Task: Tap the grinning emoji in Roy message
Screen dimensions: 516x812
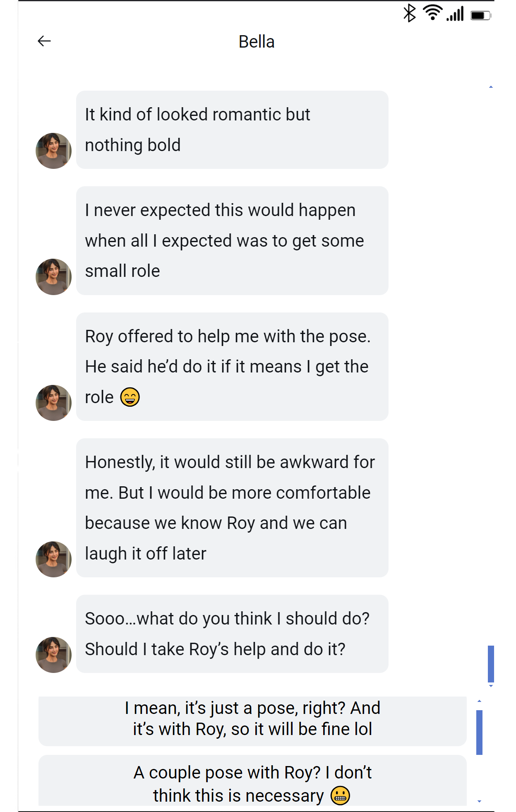Action: coord(130,397)
